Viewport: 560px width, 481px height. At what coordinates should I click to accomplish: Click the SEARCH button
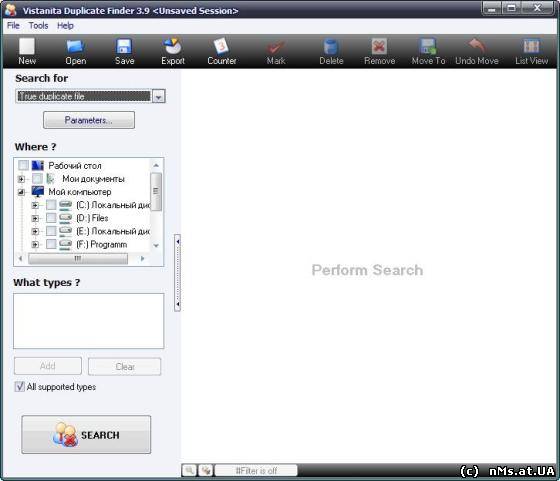tap(86, 435)
